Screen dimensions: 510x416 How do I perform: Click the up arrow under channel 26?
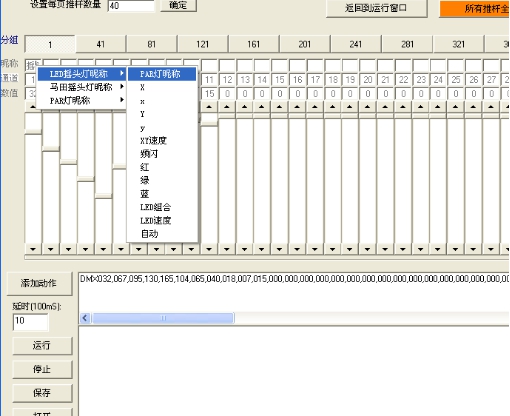pyautogui.click(x=473, y=107)
